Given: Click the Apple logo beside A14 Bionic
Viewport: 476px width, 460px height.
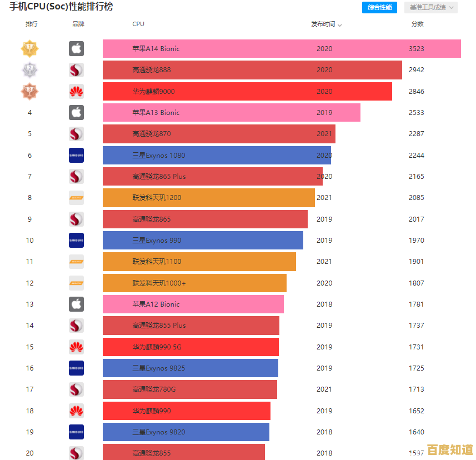Looking at the screenshot, I should point(76,49).
